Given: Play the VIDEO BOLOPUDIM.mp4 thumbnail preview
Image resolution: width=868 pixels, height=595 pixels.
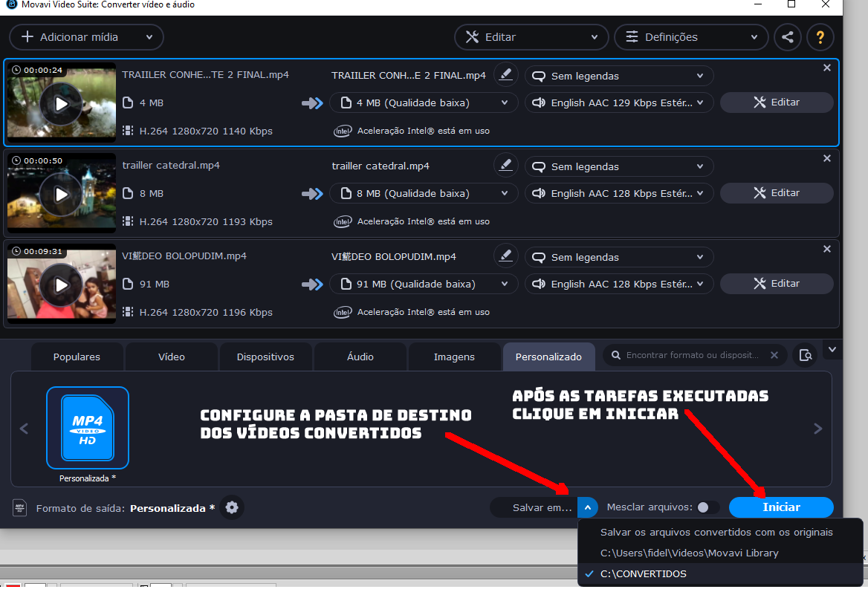Looking at the screenshot, I should click(x=62, y=285).
